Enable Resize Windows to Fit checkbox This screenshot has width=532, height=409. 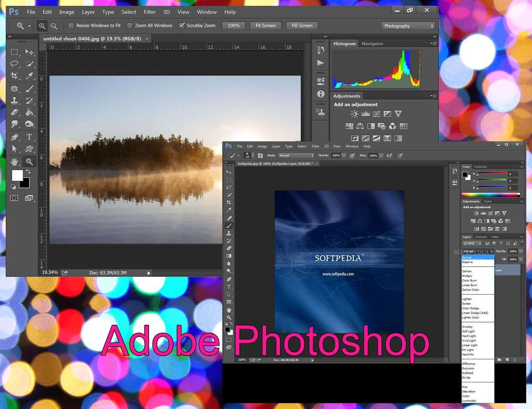coord(71,26)
